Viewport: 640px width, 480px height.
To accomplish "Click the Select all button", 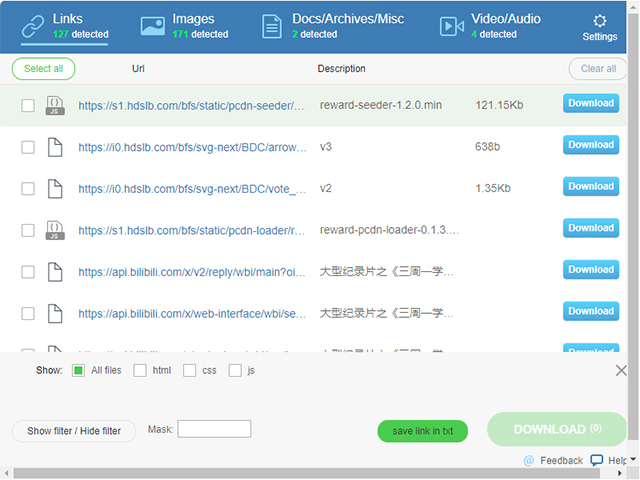I will click(x=43, y=69).
